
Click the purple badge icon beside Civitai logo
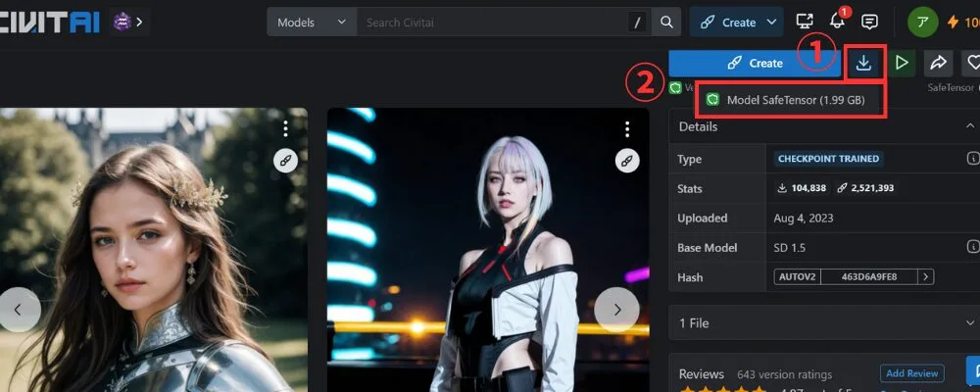tap(124, 21)
